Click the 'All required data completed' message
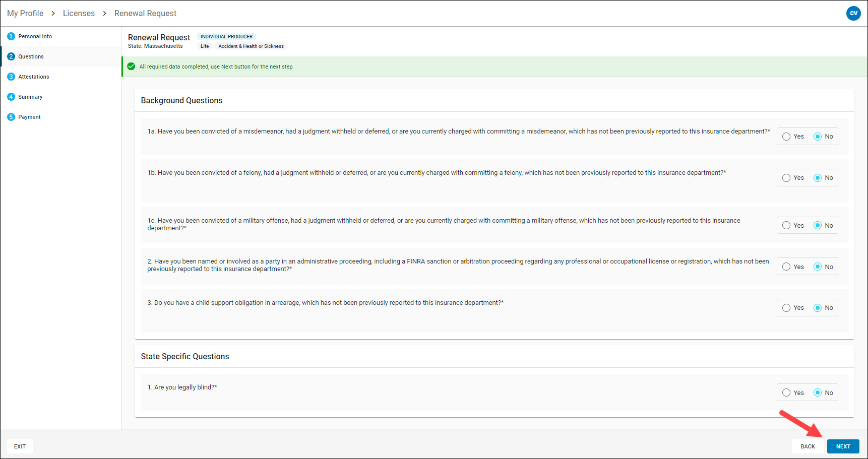The image size is (868, 459). (216, 67)
